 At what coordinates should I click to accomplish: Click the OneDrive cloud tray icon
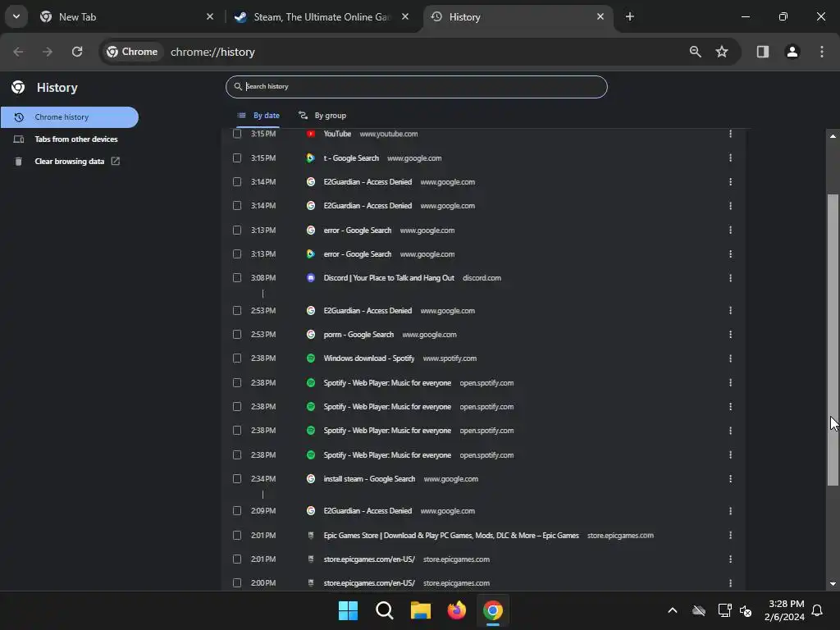click(699, 610)
